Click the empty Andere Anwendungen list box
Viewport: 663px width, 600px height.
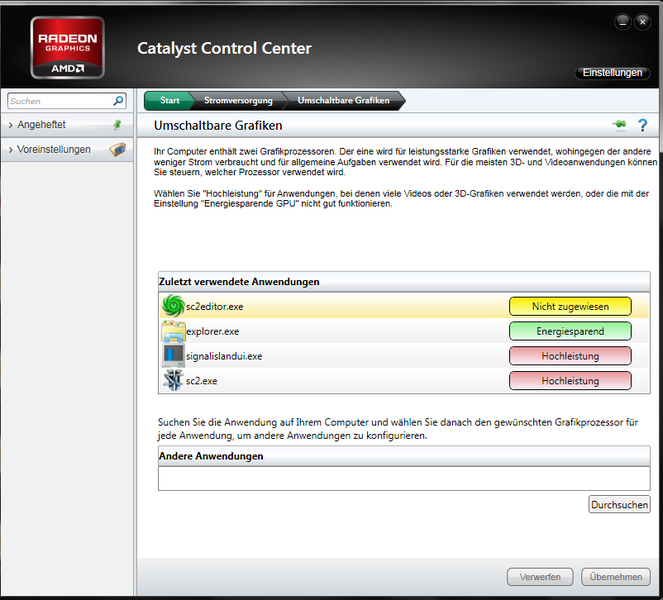coord(404,478)
